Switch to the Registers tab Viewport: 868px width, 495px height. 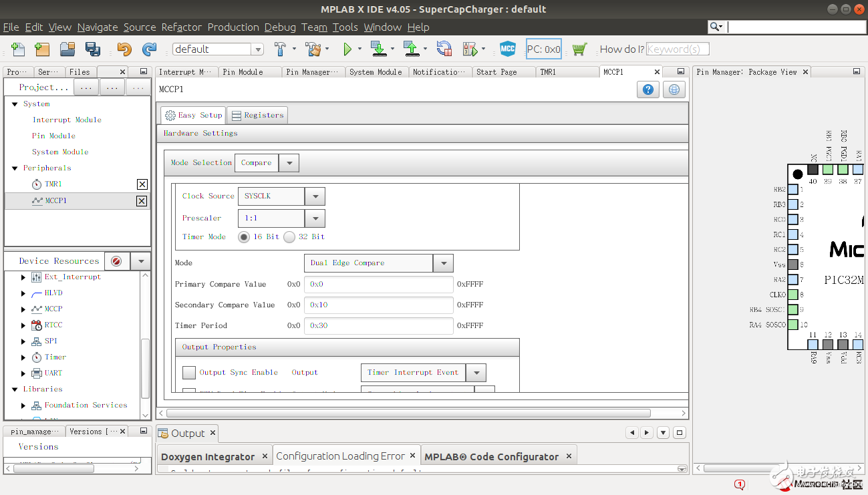[257, 115]
